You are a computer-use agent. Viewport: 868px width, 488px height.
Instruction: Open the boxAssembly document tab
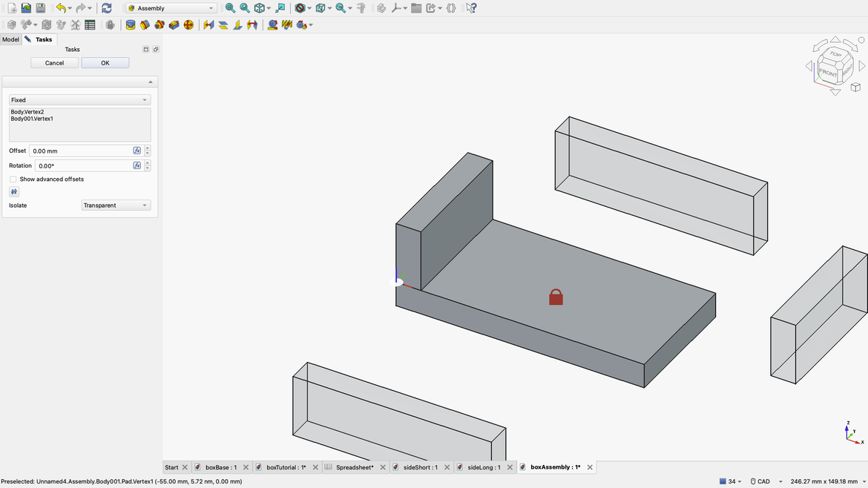coord(553,466)
